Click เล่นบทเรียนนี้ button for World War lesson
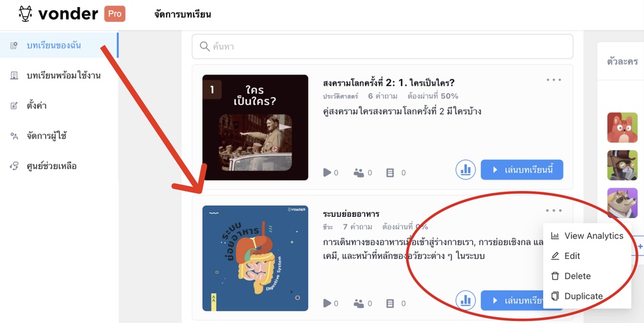Screen dimensions: 644x323 522,170
